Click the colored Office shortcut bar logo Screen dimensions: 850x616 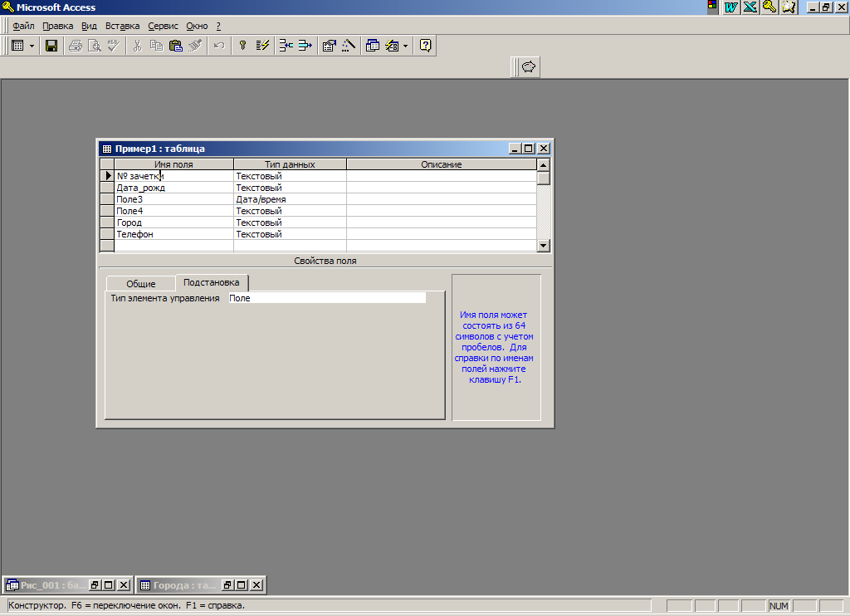[x=712, y=6]
